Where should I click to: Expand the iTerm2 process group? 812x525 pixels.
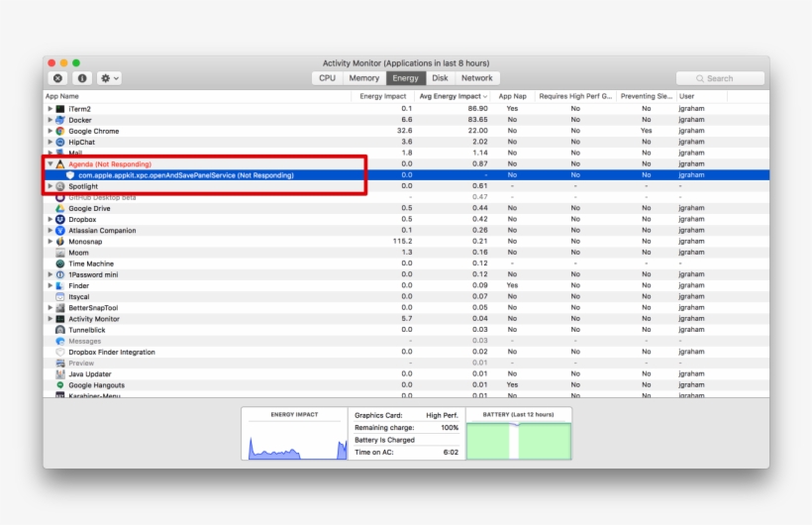coord(51,109)
